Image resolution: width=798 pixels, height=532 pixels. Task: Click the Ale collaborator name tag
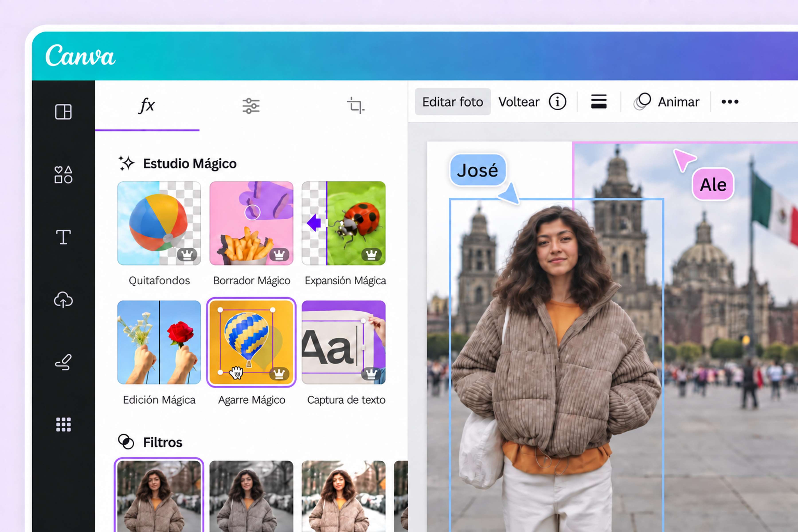tap(713, 184)
